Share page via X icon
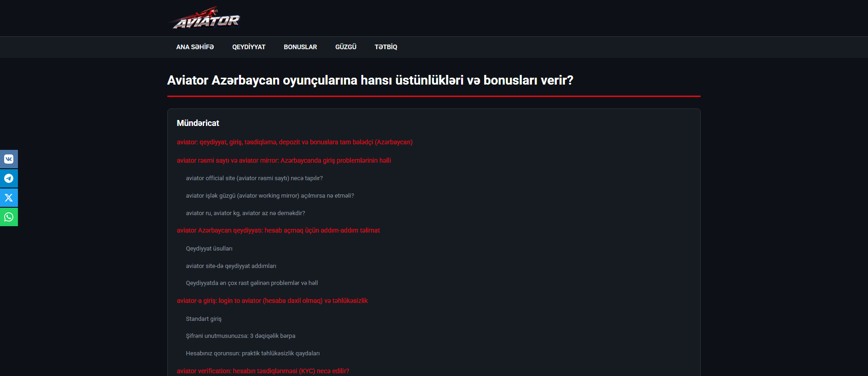 coord(9,198)
